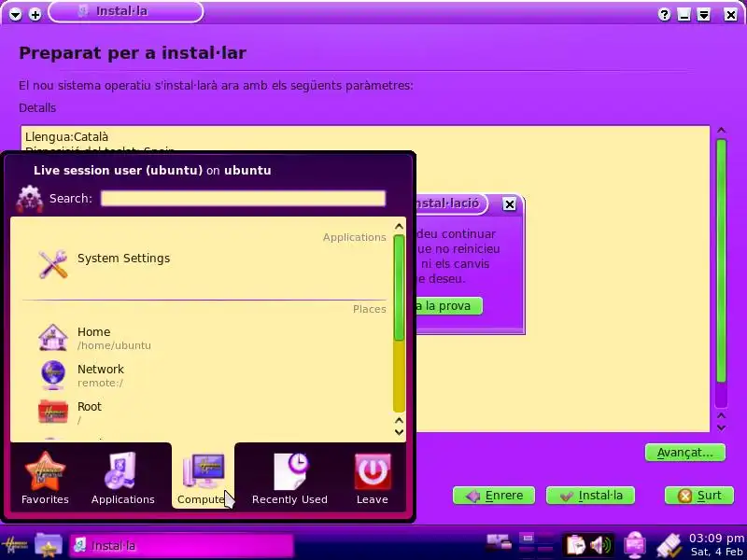Click the virtual desktop pager
Screen dimensions: 747x560
pos(535,544)
